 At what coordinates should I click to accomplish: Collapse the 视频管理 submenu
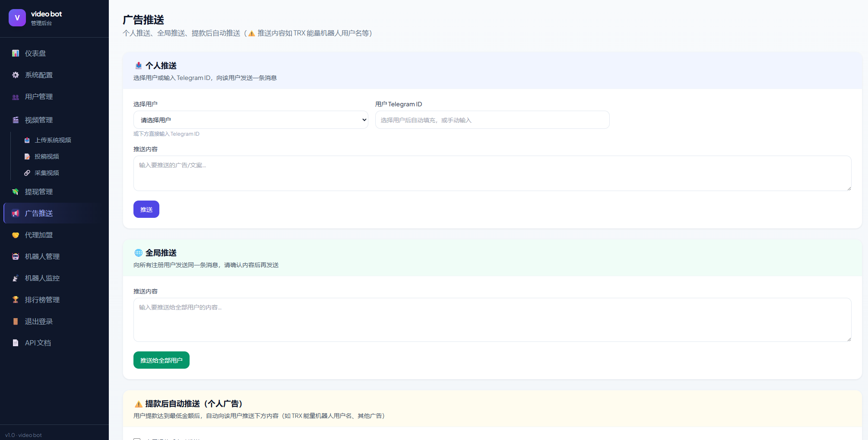pos(39,120)
